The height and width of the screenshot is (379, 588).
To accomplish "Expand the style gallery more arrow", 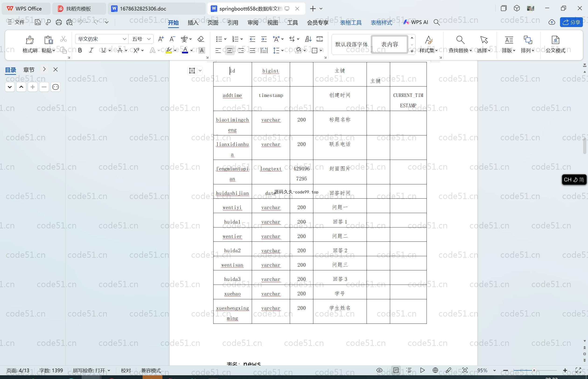I will point(412,51).
